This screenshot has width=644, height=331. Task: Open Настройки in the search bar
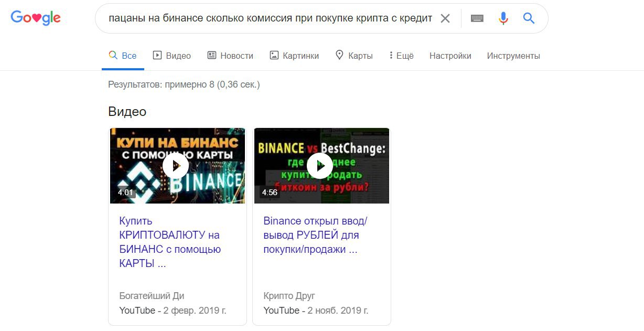450,56
